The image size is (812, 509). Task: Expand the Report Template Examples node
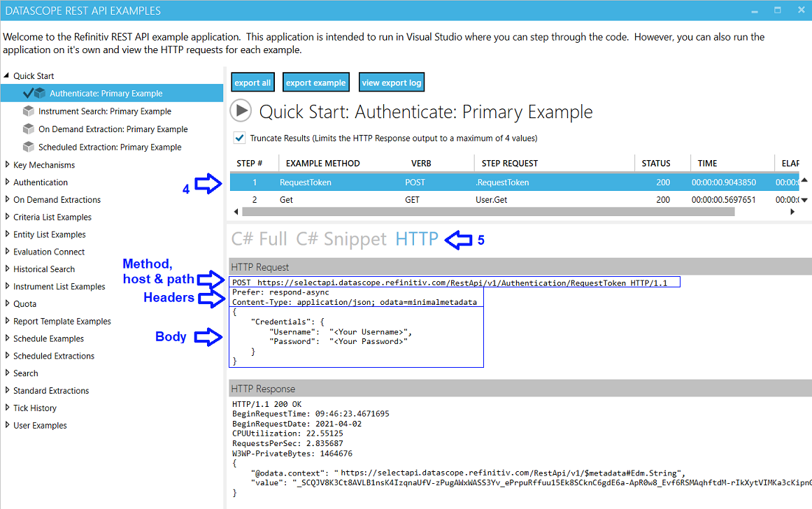[7, 320]
